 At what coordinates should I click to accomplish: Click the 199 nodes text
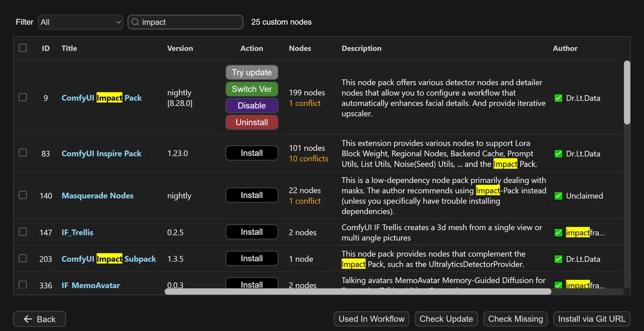307,93
